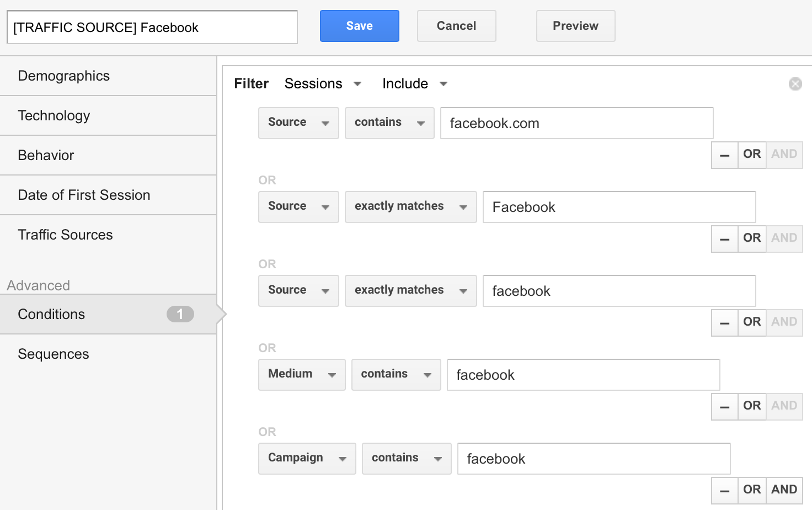Open contains dropdown in the Medium row

tap(396, 374)
